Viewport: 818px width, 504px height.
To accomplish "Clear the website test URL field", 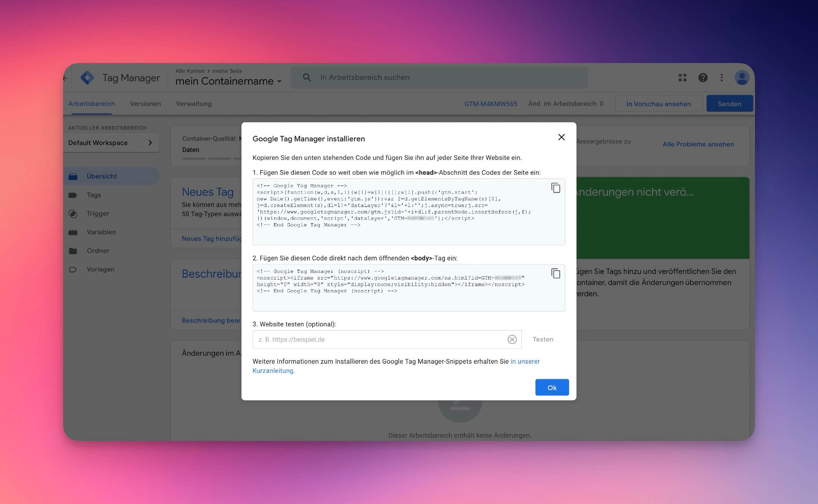I will pos(512,340).
